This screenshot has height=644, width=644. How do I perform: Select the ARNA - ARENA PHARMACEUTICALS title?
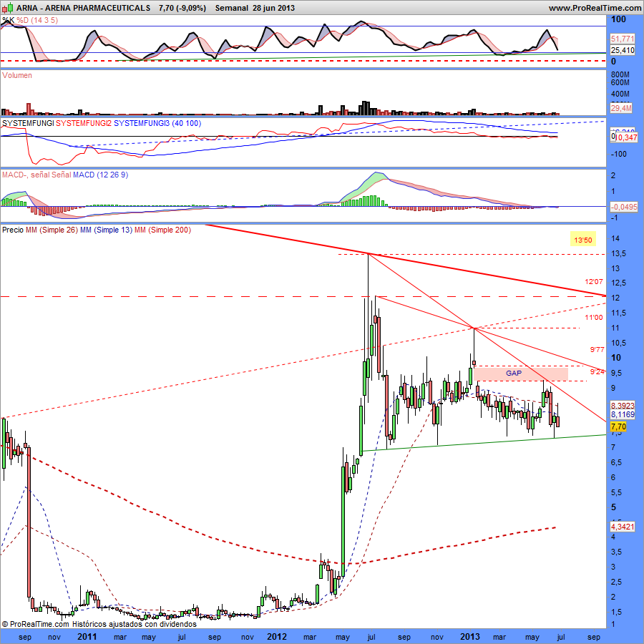[x=84, y=8]
